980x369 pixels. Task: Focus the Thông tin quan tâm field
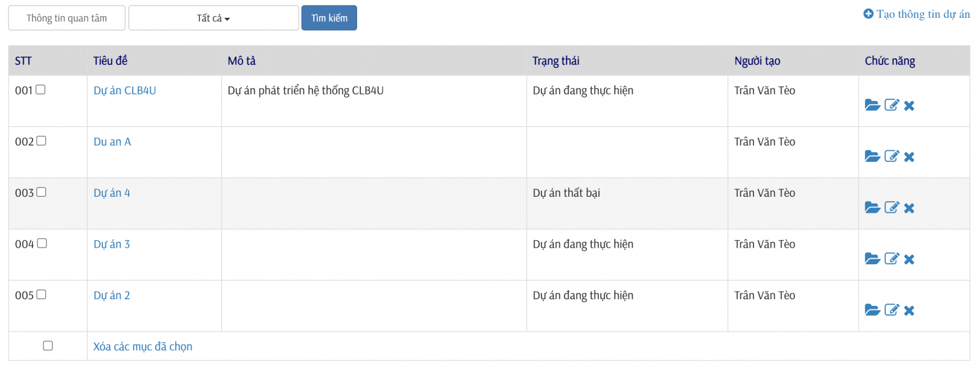coord(67,18)
